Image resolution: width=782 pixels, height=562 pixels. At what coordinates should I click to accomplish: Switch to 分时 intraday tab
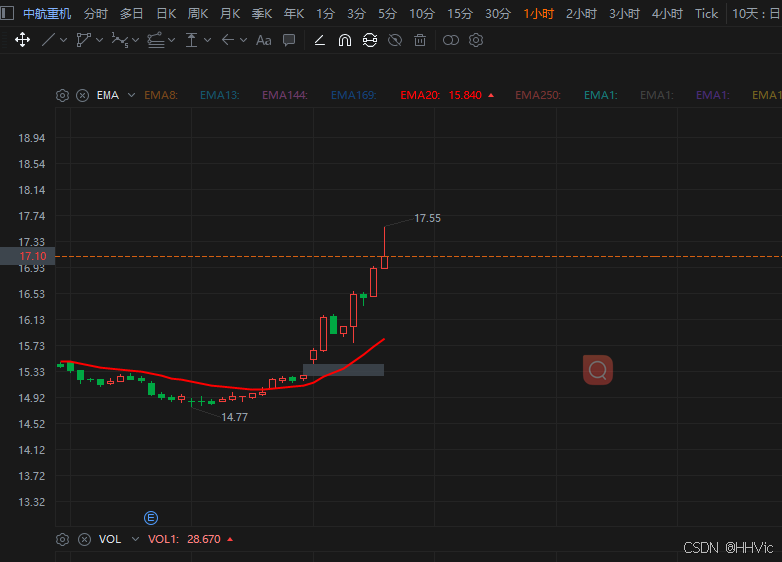[x=96, y=13]
